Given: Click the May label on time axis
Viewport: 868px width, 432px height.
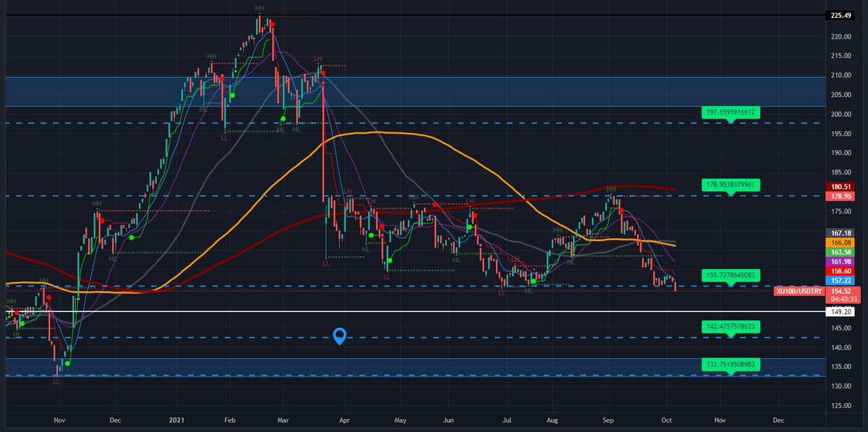Looking at the screenshot, I should click(x=401, y=419).
